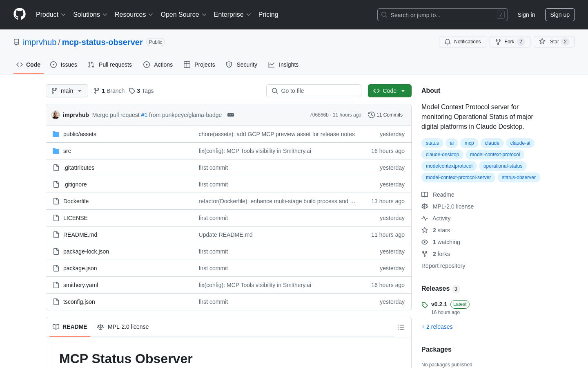Click the smithery.yaml file icon

click(56, 285)
